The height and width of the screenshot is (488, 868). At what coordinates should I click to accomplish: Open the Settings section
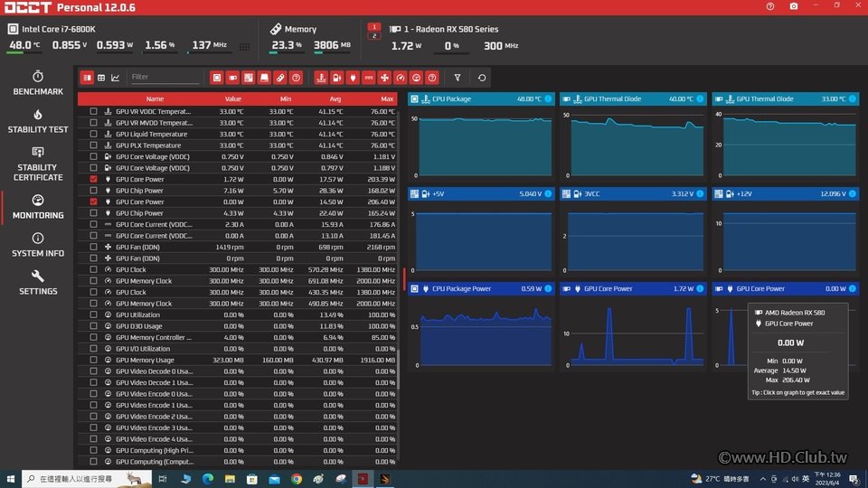click(x=38, y=283)
